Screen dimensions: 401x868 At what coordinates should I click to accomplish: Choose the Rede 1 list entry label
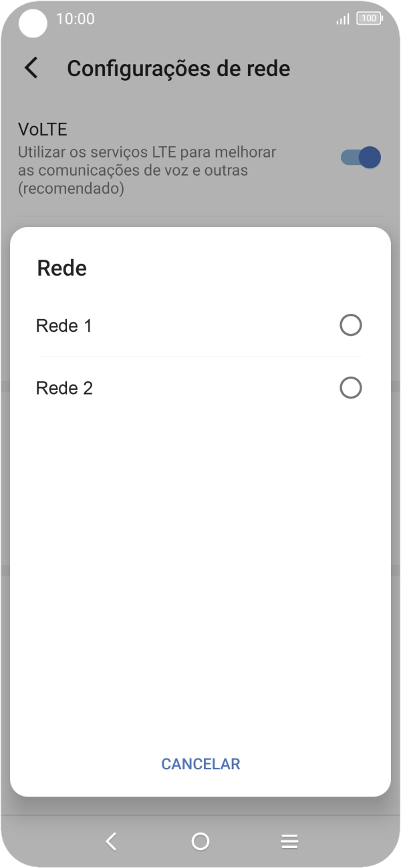coord(64,326)
